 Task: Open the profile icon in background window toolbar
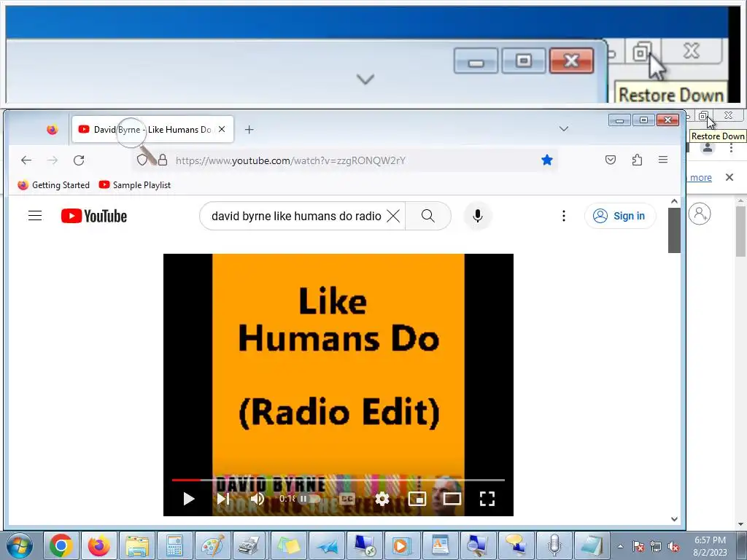[x=708, y=147]
